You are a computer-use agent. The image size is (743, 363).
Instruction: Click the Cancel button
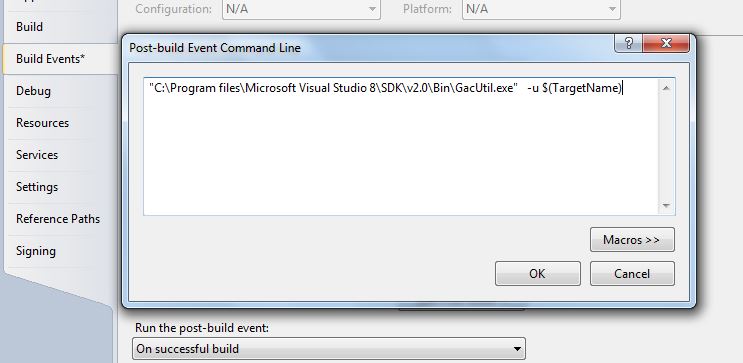tap(632, 273)
